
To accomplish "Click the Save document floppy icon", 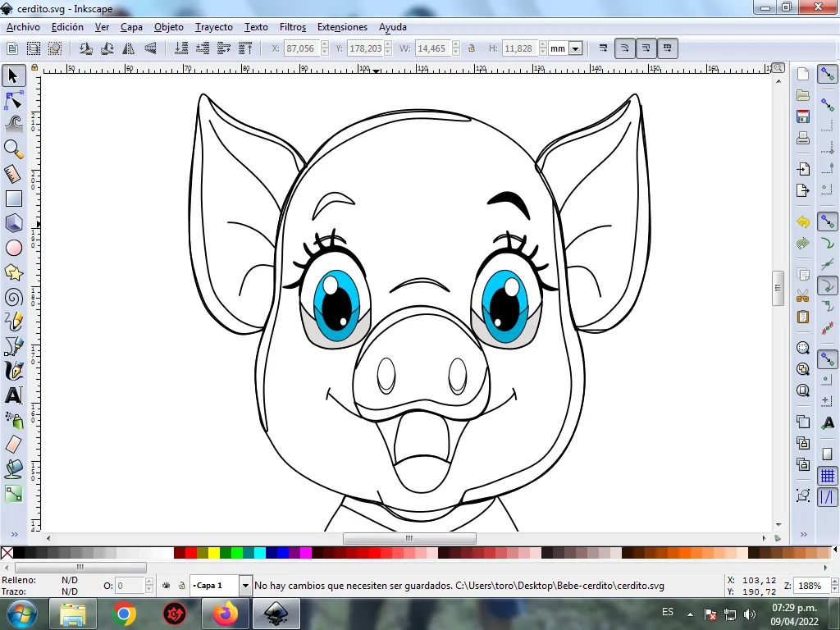I will pos(802,116).
